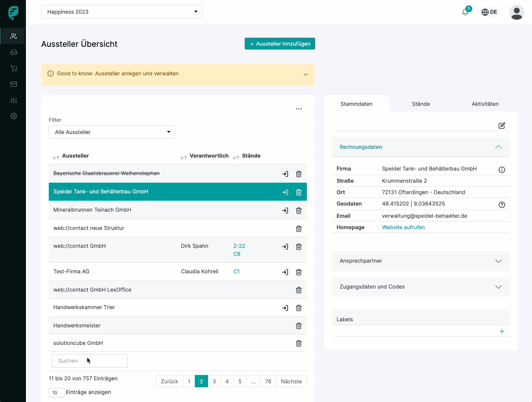Image resolution: width=532 pixels, height=402 pixels.
Task: Click the info icon next to Firma
Action: [x=502, y=170]
